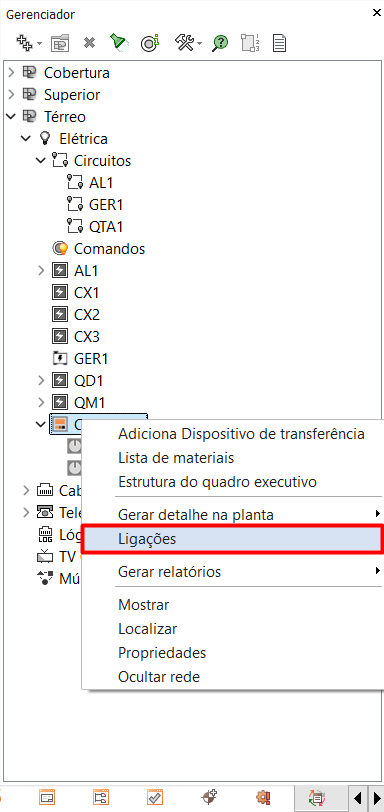Viewport: 384px width, 812px height.
Task: Click the add element icon in the toolbar
Action: [x=24, y=42]
